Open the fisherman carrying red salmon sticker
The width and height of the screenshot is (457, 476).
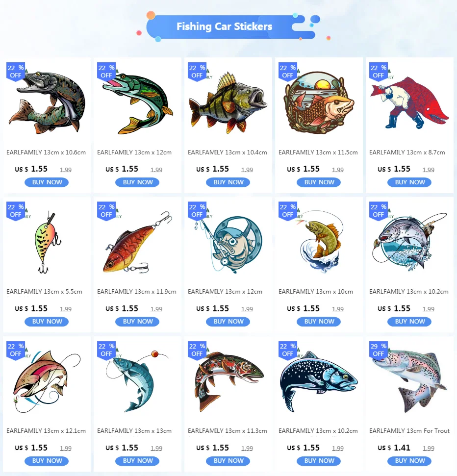pyautogui.click(x=409, y=102)
